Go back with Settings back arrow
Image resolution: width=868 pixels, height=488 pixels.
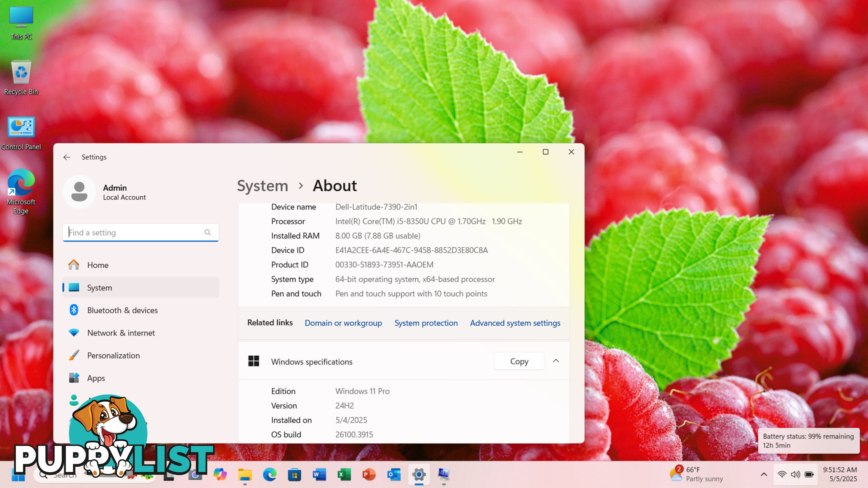pyautogui.click(x=67, y=157)
